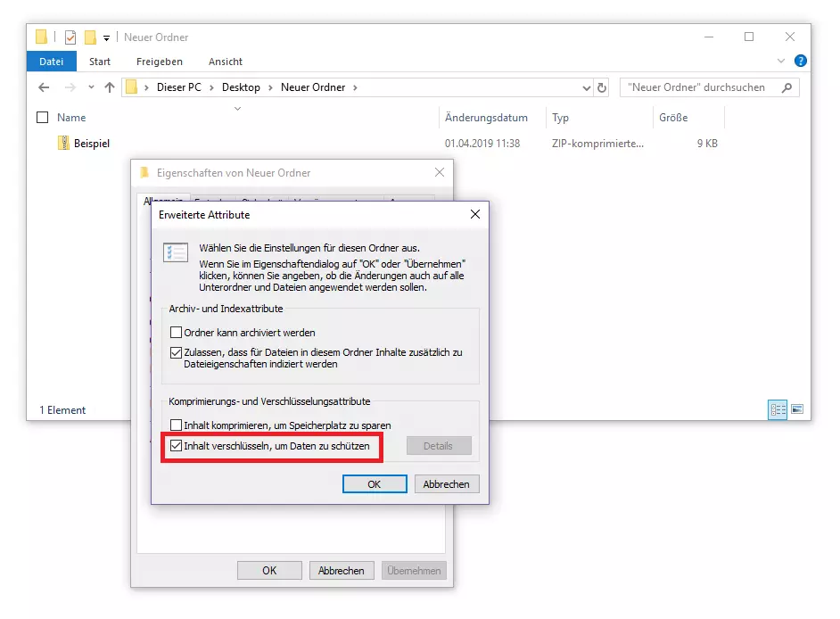
Task: Click the new folder quick access icon
Action: (x=91, y=37)
